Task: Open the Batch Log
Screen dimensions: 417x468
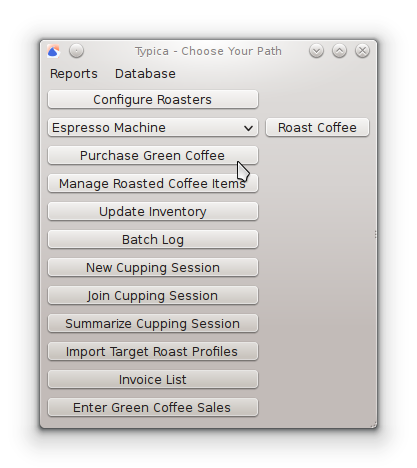Action: click(x=153, y=240)
